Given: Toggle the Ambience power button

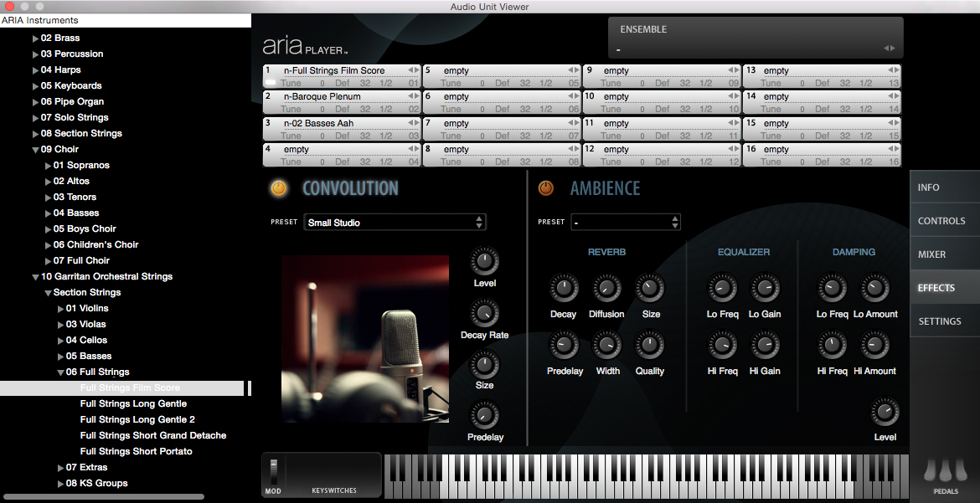Looking at the screenshot, I should [x=546, y=188].
